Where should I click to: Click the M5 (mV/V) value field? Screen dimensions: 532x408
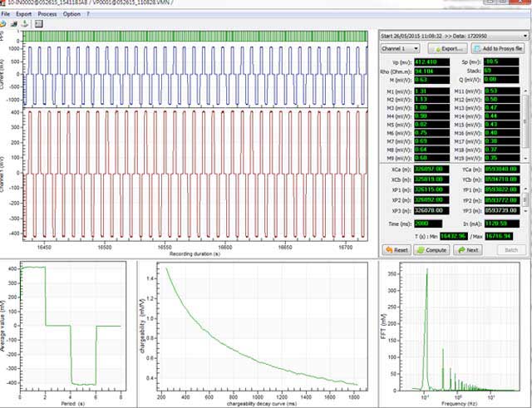coord(431,125)
